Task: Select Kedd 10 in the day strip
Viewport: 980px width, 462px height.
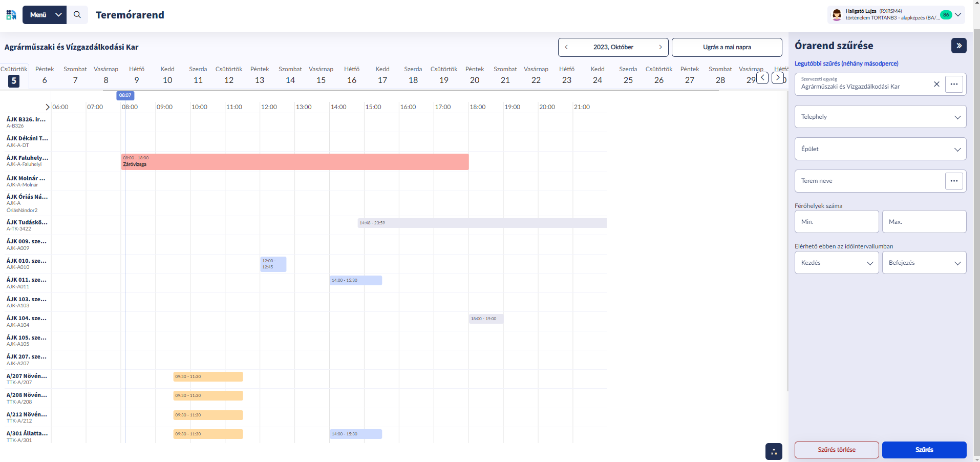Action: 167,75
